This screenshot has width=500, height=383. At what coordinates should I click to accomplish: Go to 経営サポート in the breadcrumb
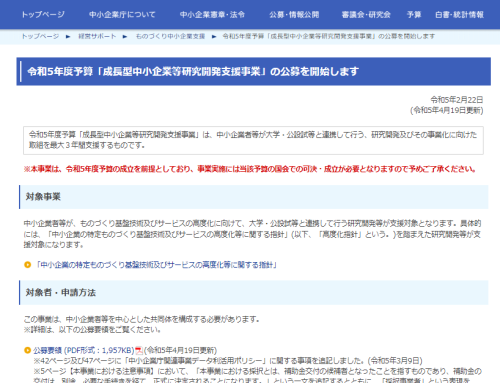[x=97, y=36]
